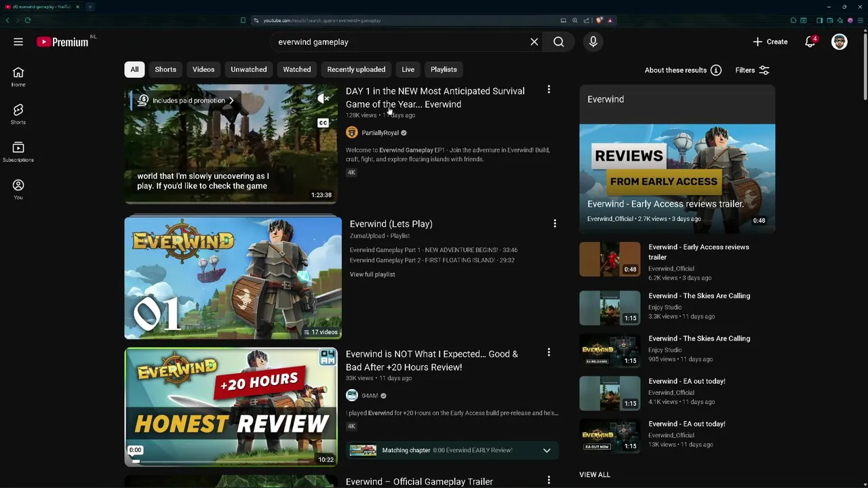Screen dimensions: 868x488
Task: Open options menu for Official Gameplay Trailer
Action: 549,480
